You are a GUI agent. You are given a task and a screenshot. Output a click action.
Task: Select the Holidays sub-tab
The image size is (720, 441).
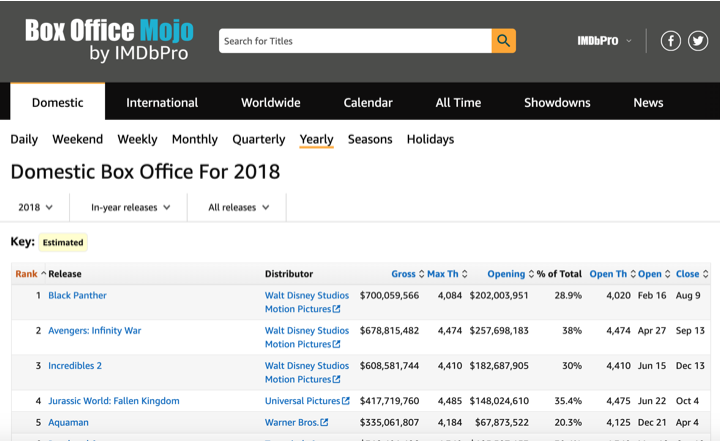(430, 139)
